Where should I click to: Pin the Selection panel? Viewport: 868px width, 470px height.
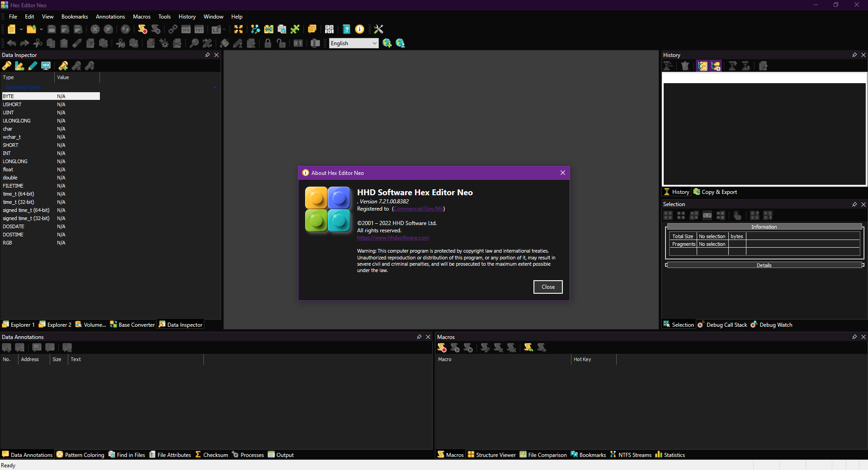pyautogui.click(x=854, y=204)
